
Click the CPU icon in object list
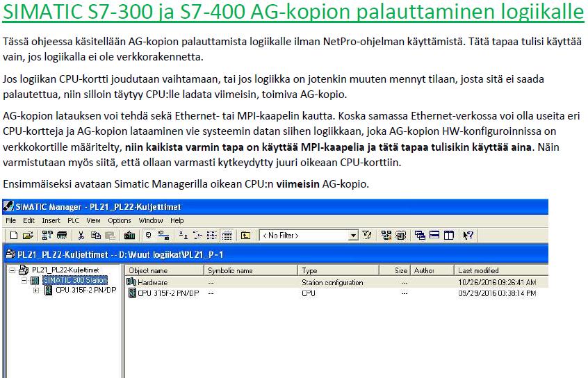pos(131,293)
